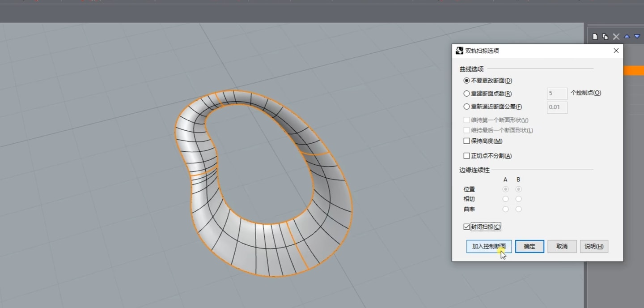
Task: Select 曲率 radio in column A
Action: click(x=505, y=209)
